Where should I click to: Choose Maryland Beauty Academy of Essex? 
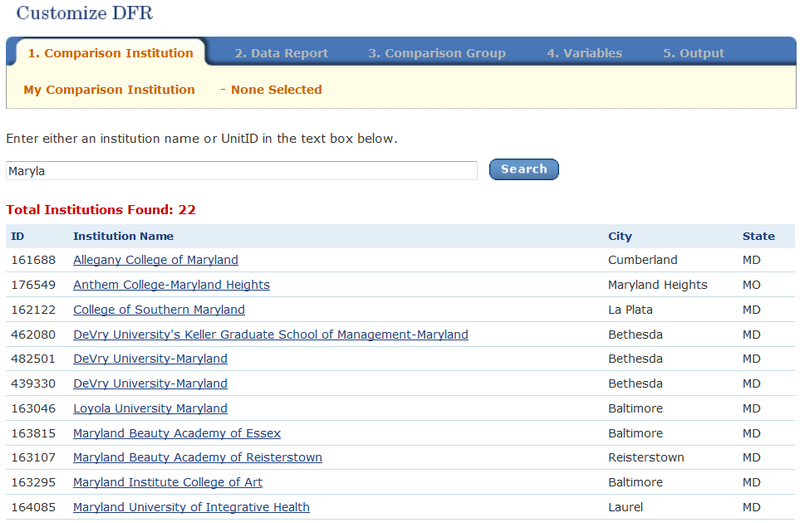(x=177, y=433)
